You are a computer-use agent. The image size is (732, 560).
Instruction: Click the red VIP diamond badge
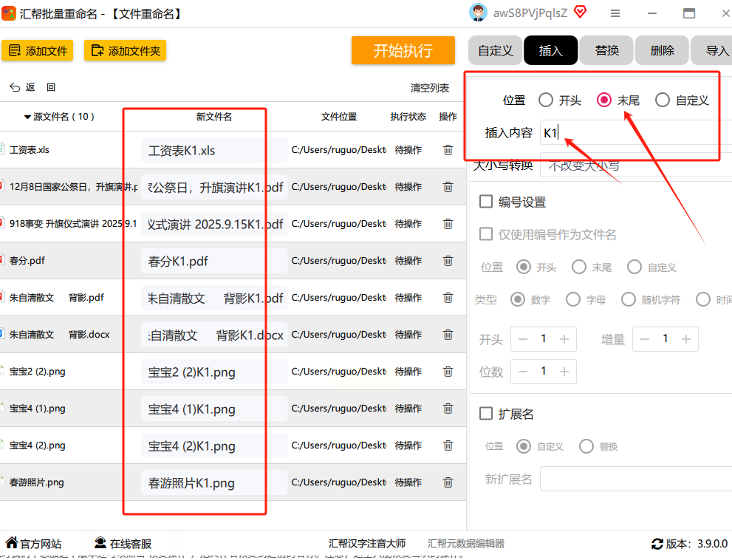coord(581,12)
